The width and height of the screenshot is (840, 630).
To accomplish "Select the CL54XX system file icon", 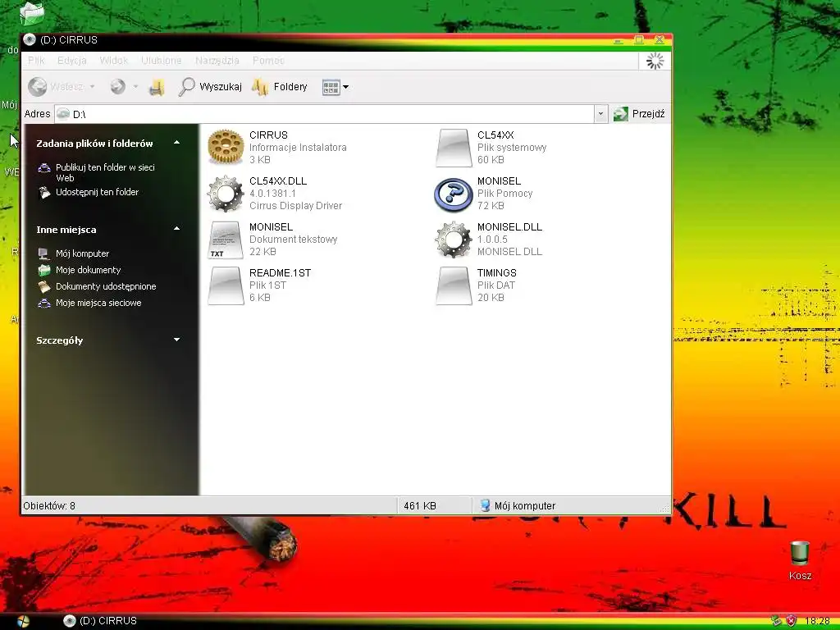I will point(453,148).
